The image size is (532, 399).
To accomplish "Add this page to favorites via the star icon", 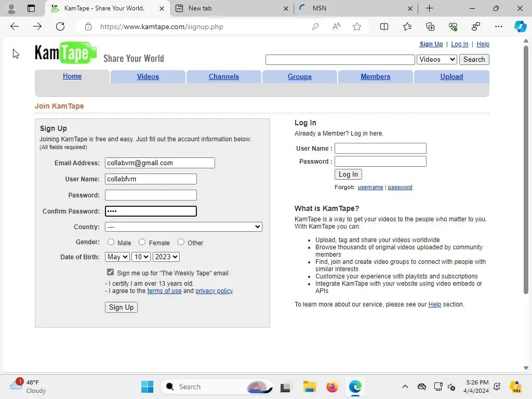I will [356, 26].
